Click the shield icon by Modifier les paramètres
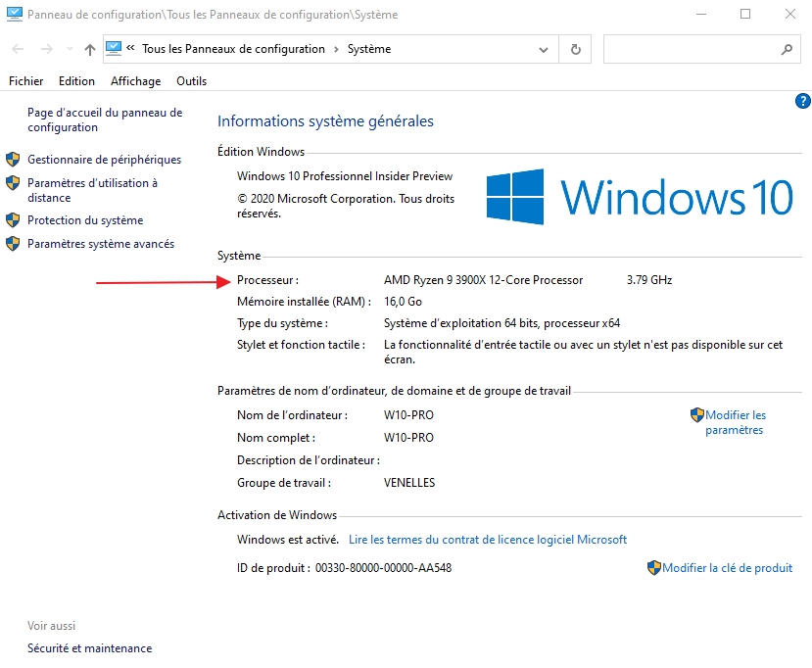The width and height of the screenshot is (812, 668). click(x=697, y=414)
